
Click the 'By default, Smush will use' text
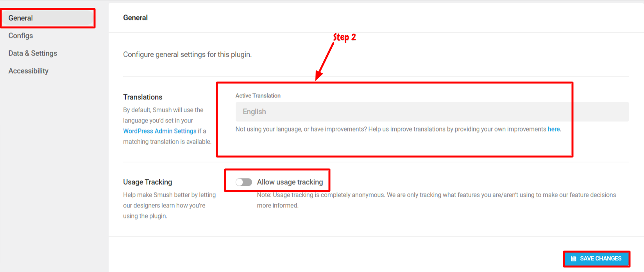163,110
